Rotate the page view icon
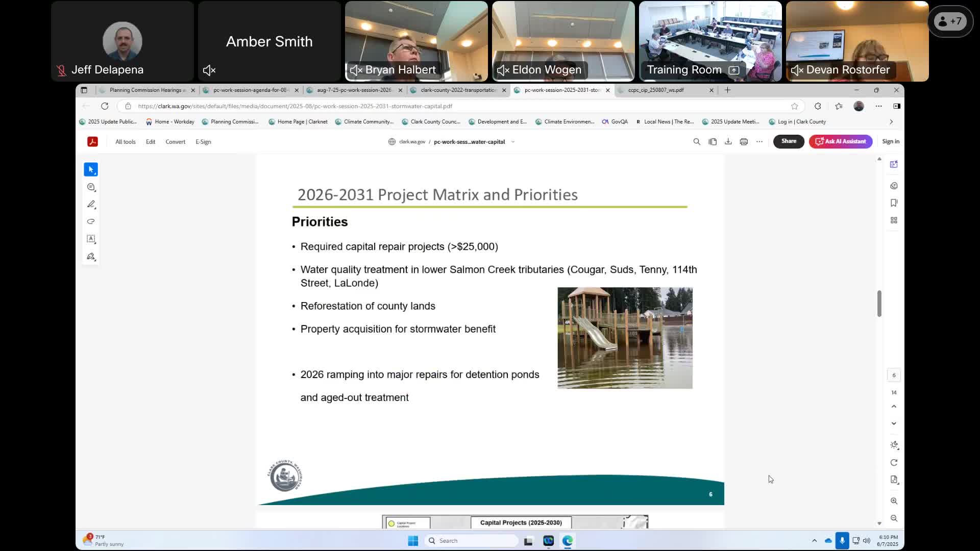Viewport: 980px width, 551px height. click(894, 462)
